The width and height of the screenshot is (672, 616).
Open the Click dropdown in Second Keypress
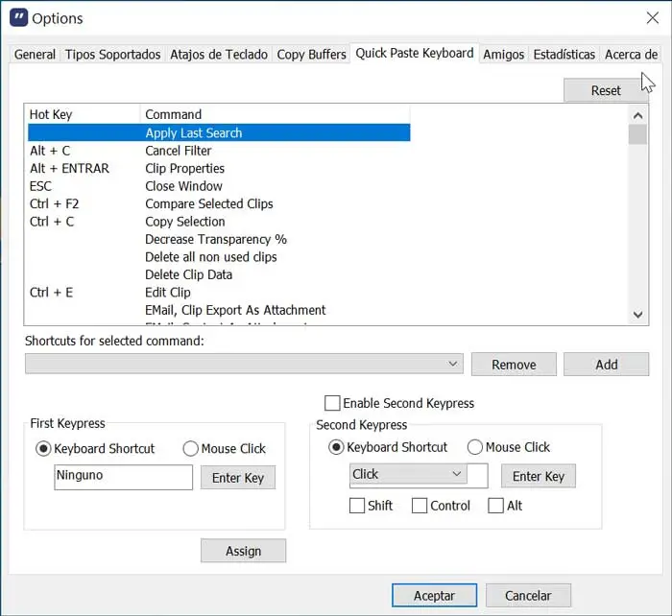click(408, 474)
